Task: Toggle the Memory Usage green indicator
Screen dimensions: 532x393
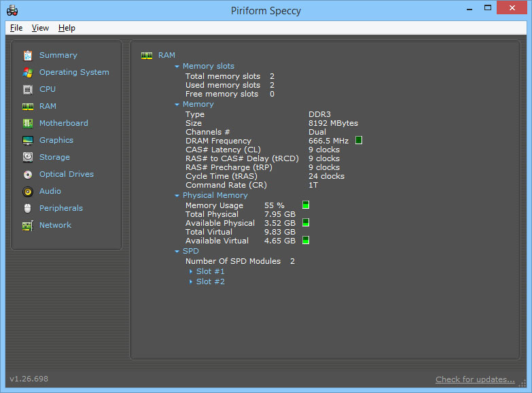Action: click(x=306, y=205)
